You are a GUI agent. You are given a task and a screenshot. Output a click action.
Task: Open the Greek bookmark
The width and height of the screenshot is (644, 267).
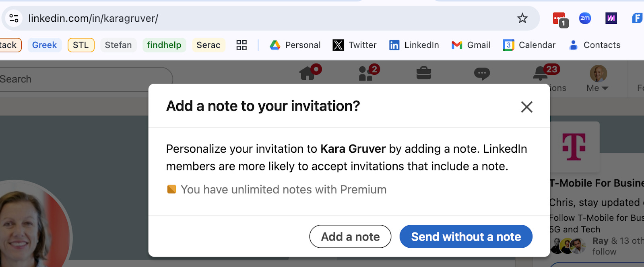point(44,45)
